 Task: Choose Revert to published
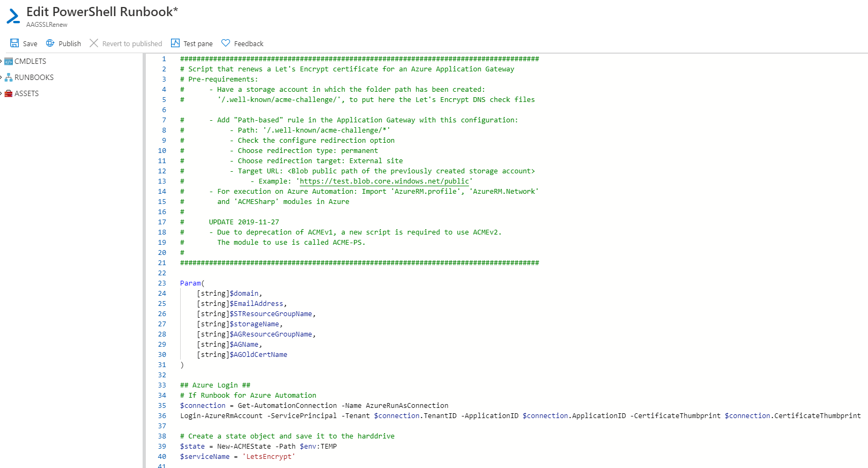click(132, 44)
